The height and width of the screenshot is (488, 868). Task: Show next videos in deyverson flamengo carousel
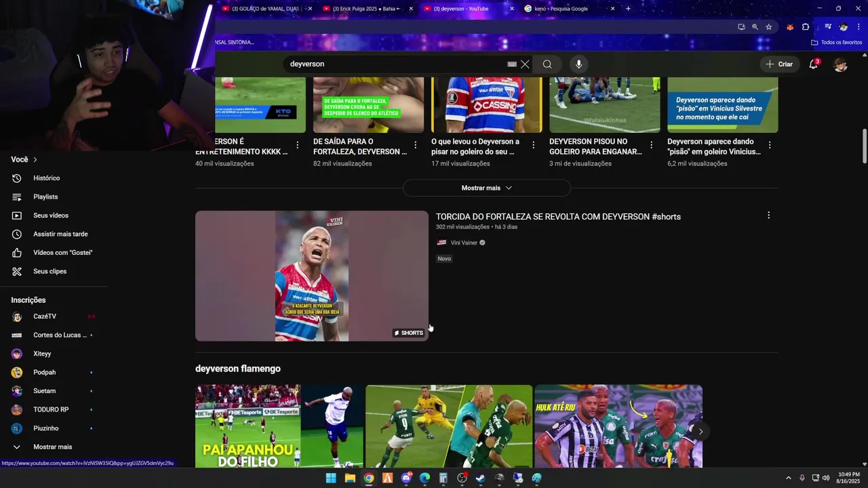701,431
